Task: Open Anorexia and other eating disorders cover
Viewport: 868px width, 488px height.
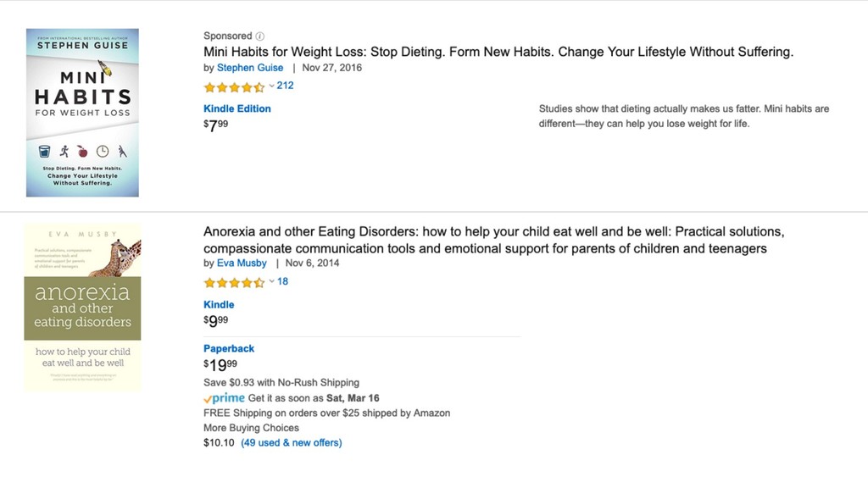Action: 82,307
